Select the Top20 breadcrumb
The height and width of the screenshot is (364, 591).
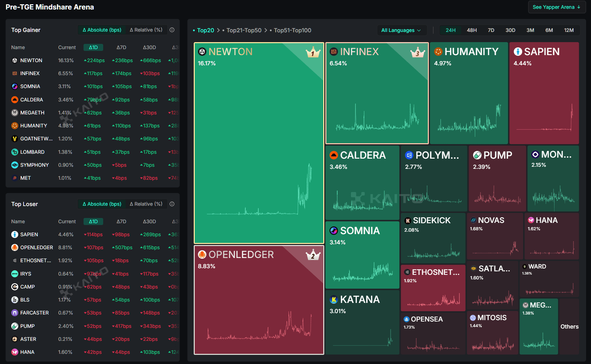point(206,30)
